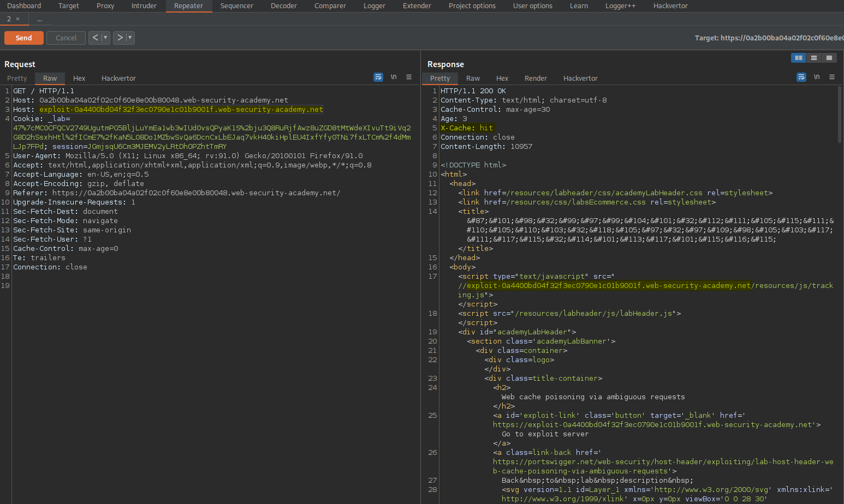Click the Referer header line in request

click(x=177, y=193)
